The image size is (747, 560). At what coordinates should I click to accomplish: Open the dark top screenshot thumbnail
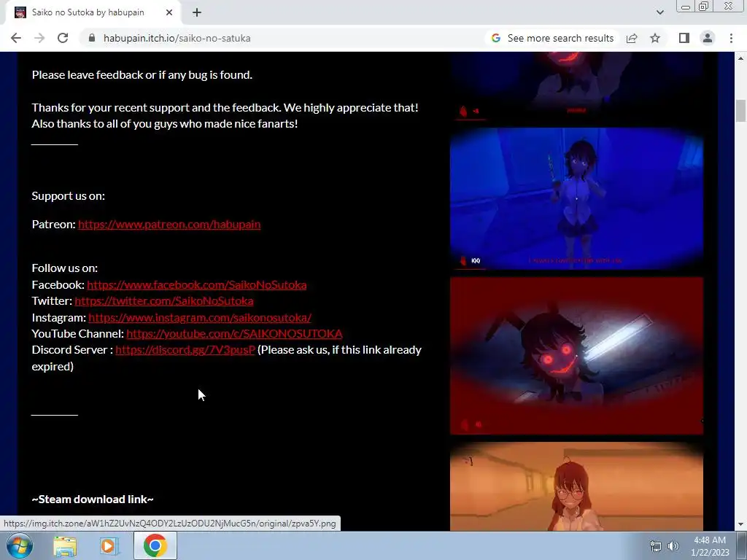click(x=576, y=86)
